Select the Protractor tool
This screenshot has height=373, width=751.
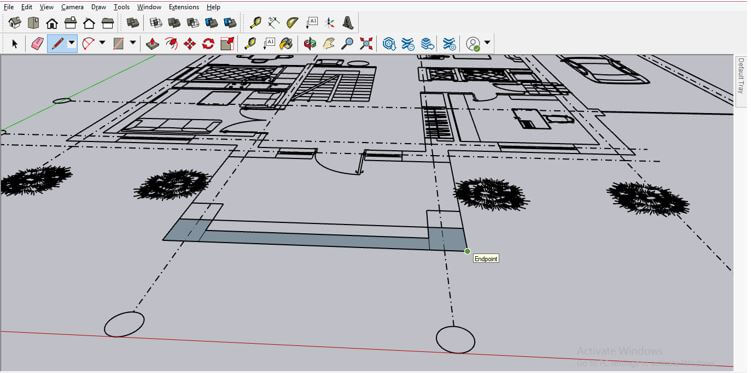[293, 23]
